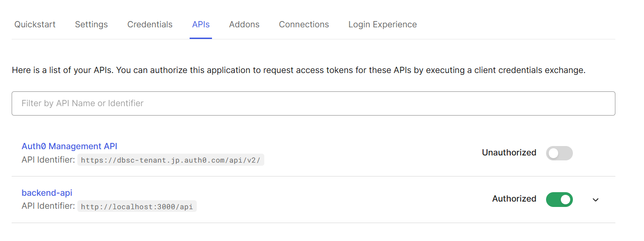The width and height of the screenshot is (644, 241).
Task: Open the Quickstart tab
Action: click(35, 25)
